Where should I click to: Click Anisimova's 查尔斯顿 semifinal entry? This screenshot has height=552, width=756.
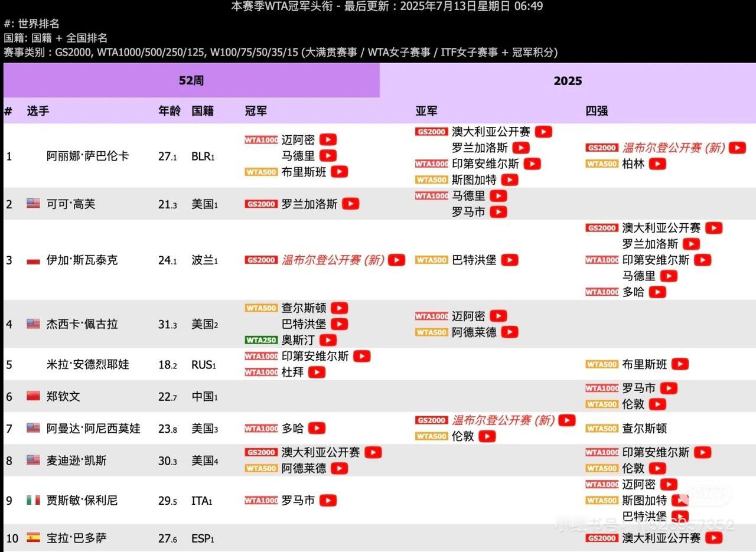[x=644, y=428]
